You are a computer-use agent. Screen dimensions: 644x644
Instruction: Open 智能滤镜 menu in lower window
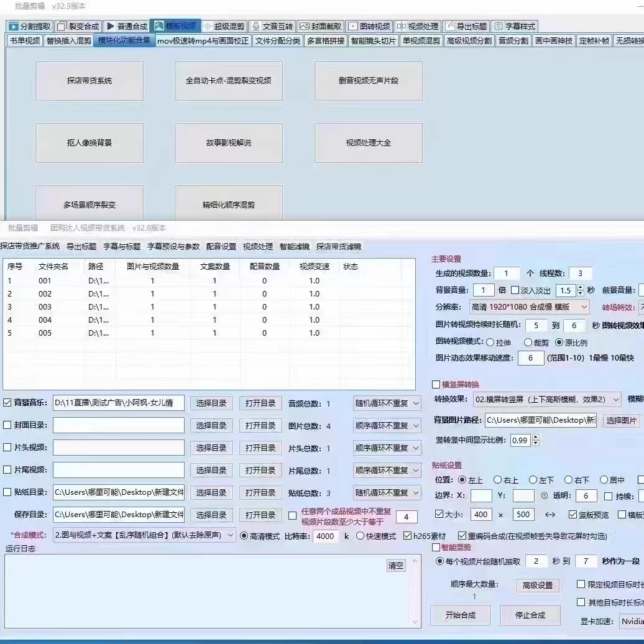294,246
